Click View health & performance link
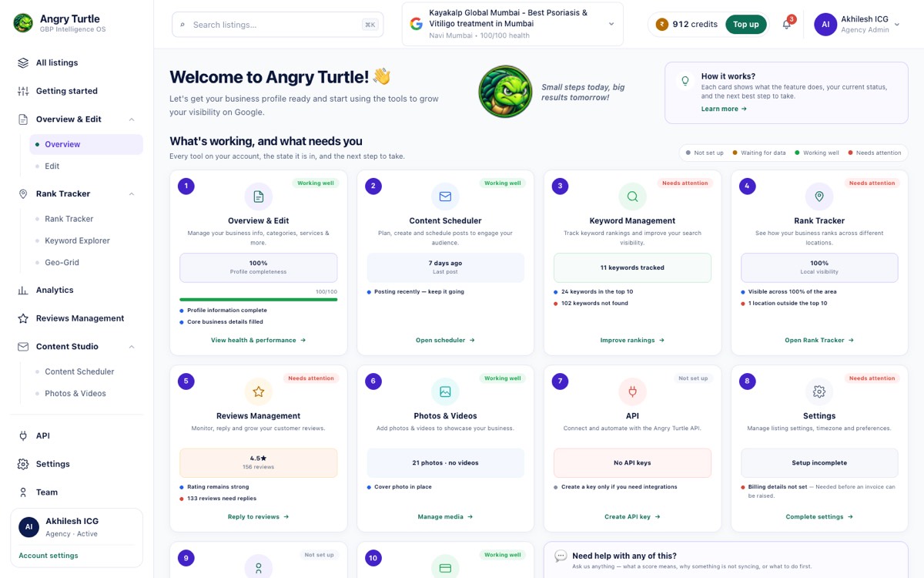Screen dimensions: 924x578 (259, 340)
